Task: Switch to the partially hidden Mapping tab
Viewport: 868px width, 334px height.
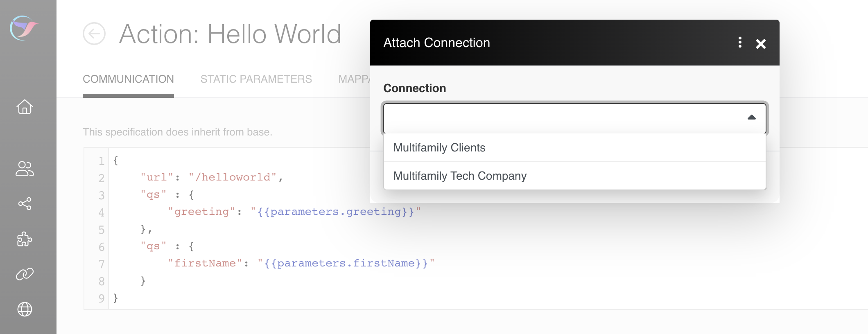Action: click(354, 79)
